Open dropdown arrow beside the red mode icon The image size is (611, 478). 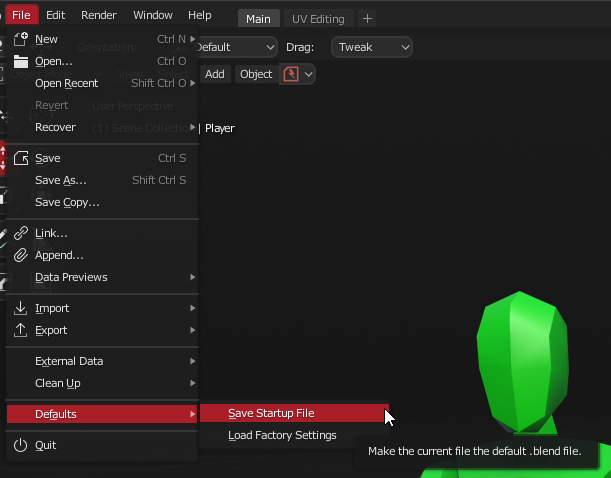[x=308, y=74]
